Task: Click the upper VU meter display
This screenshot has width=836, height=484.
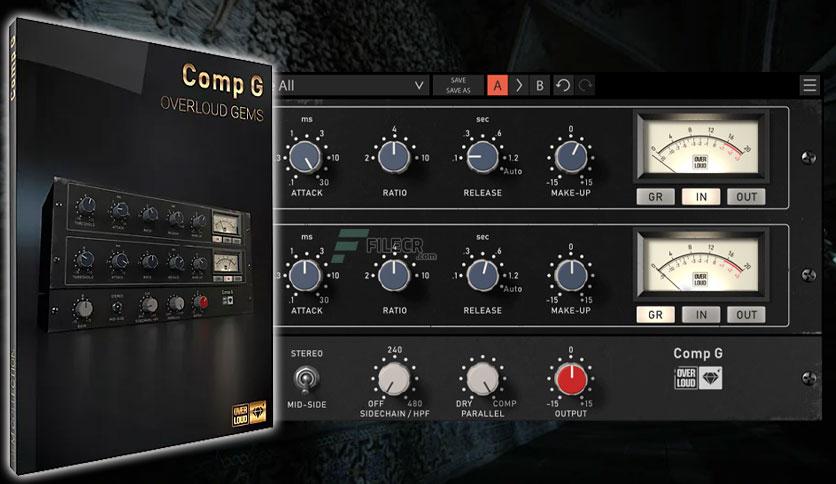Action: [x=701, y=147]
